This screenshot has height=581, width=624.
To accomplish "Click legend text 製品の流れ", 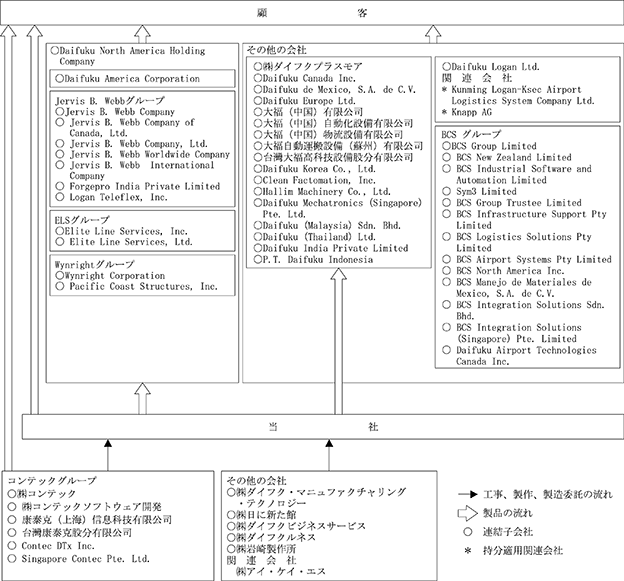I will click(x=507, y=513).
